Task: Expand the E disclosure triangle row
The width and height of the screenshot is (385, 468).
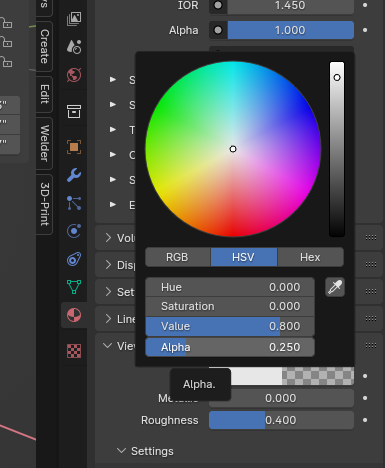Action: click(113, 204)
